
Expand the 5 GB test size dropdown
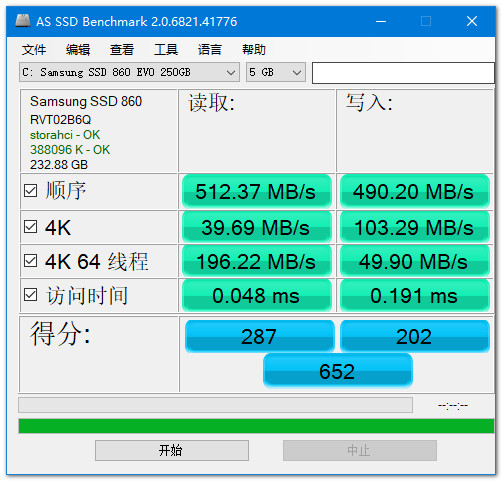pos(276,72)
